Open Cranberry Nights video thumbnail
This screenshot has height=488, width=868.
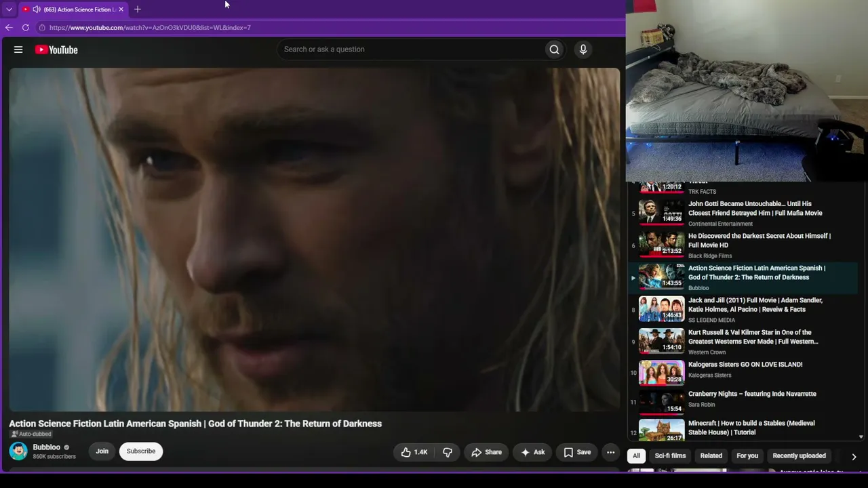click(x=662, y=403)
